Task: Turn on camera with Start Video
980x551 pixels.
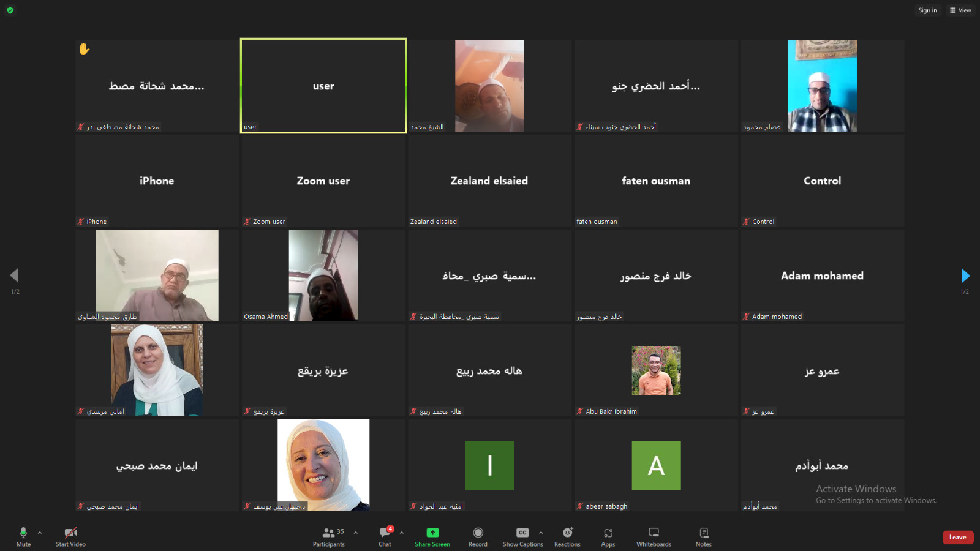Action: 70,536
